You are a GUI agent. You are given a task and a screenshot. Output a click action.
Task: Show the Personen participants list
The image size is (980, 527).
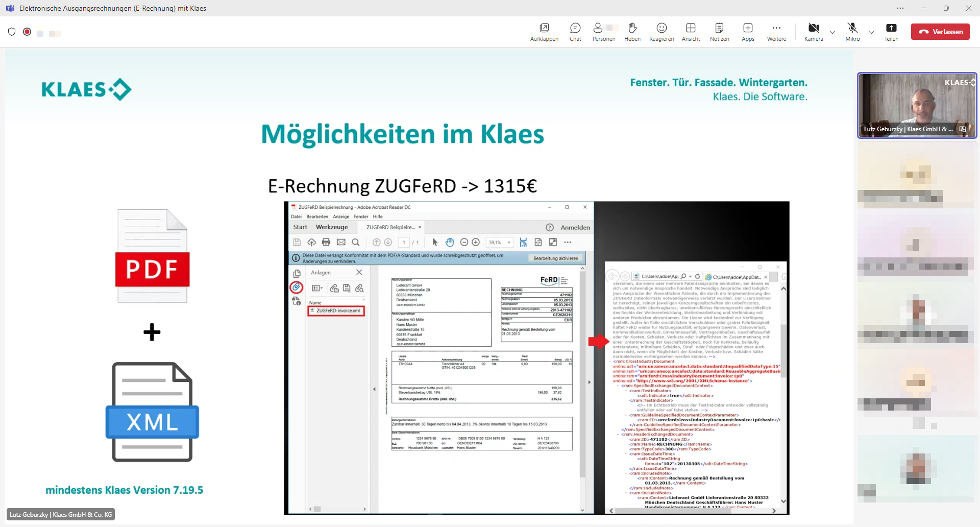click(x=604, y=32)
